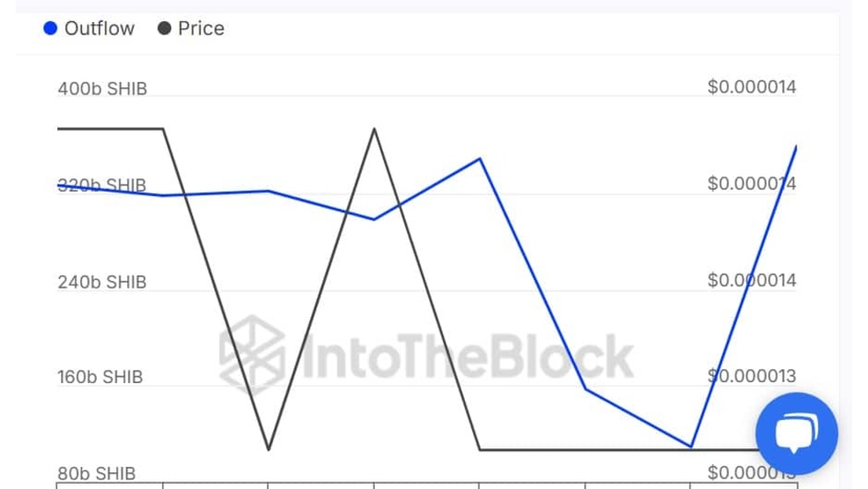This screenshot has width=868, height=489.
Task: Click the Outflow line's lowest point
Action: (x=691, y=447)
